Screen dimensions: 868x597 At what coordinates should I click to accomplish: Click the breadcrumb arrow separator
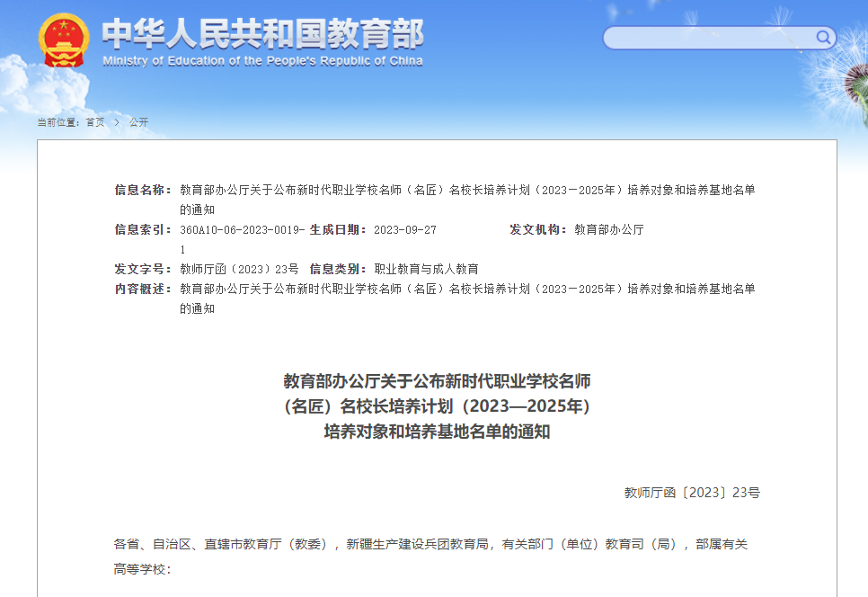117,122
